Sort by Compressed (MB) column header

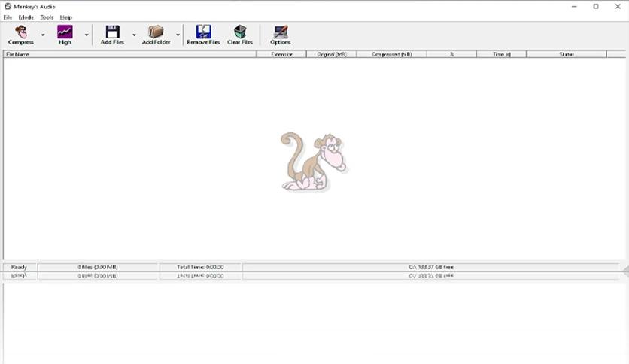pos(391,54)
